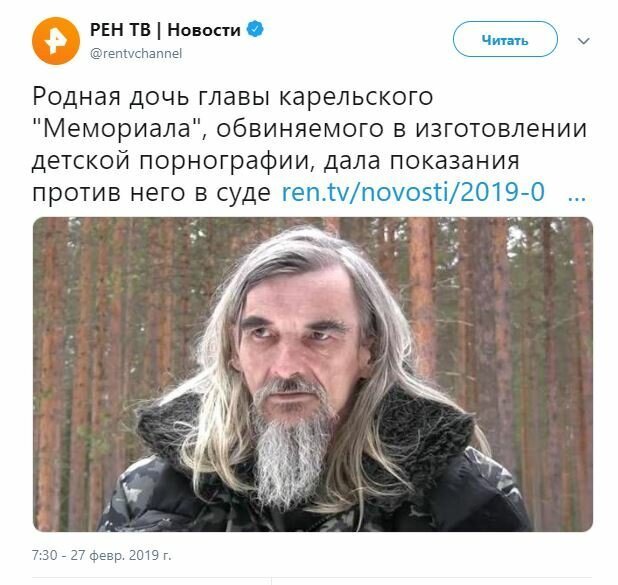Open the ren.tv/novosti/2019-0 link
618x585 pixels.
413,192
